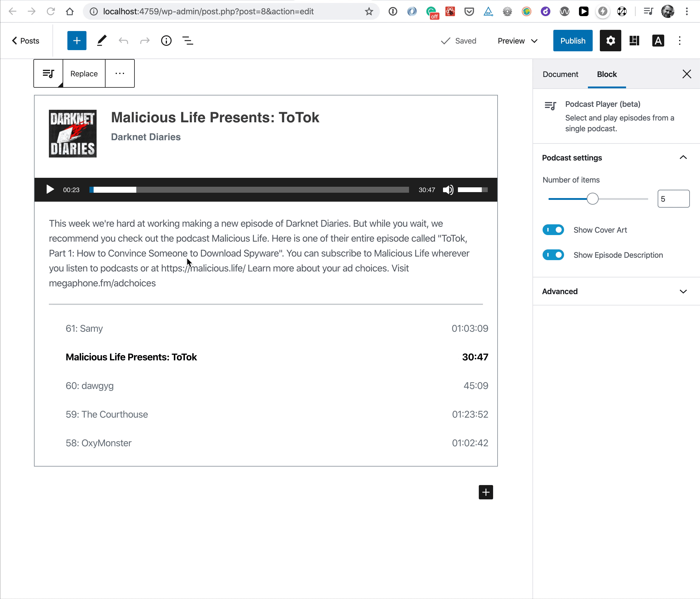Click the 00:23 elapsed time
This screenshot has height=599, width=700.
click(x=71, y=190)
